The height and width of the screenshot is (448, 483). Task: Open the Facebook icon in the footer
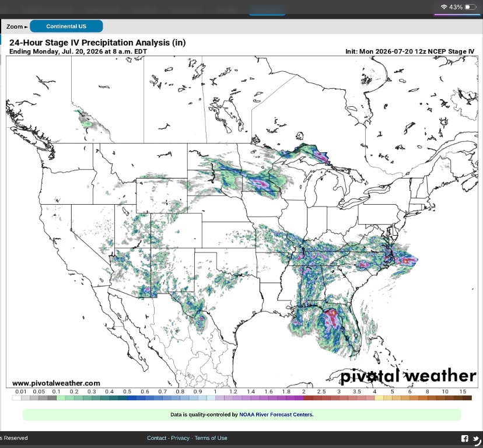[464, 438]
